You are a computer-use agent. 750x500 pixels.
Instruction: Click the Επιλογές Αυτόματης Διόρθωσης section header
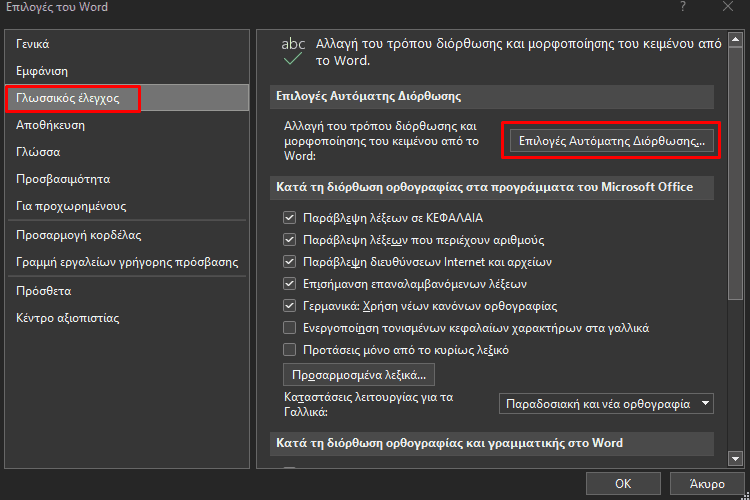492,96
